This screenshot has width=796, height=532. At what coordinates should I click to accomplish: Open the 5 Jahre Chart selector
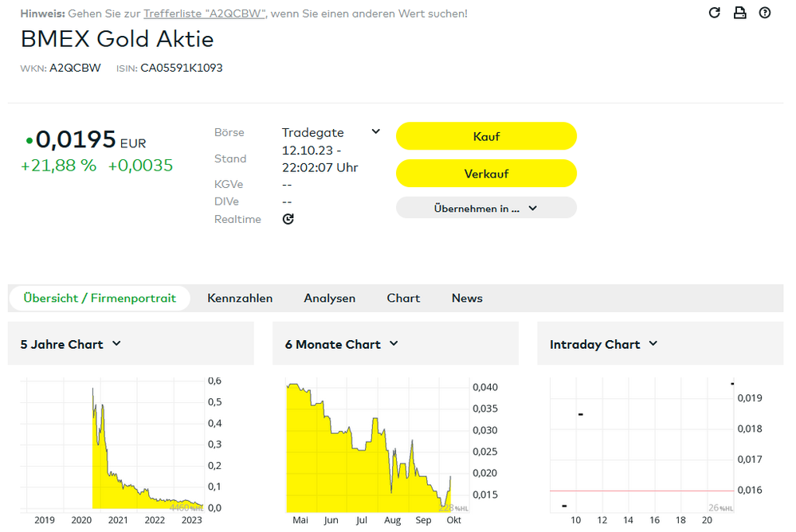click(71, 344)
